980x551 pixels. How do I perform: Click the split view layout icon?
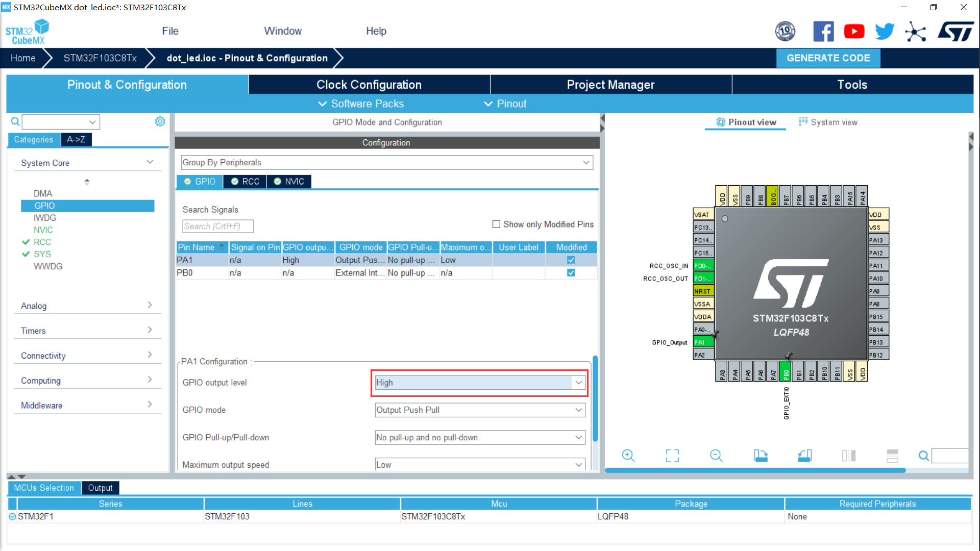[x=849, y=456]
